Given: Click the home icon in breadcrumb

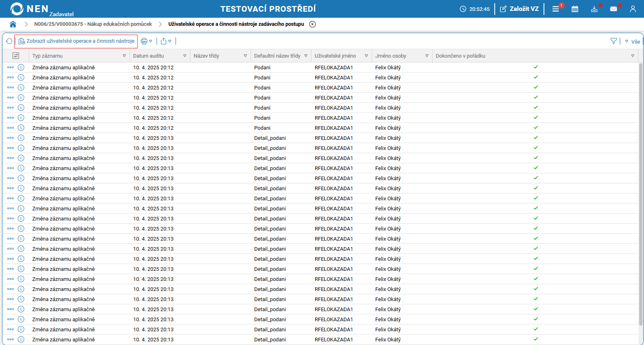Looking at the screenshot, I should [13, 24].
